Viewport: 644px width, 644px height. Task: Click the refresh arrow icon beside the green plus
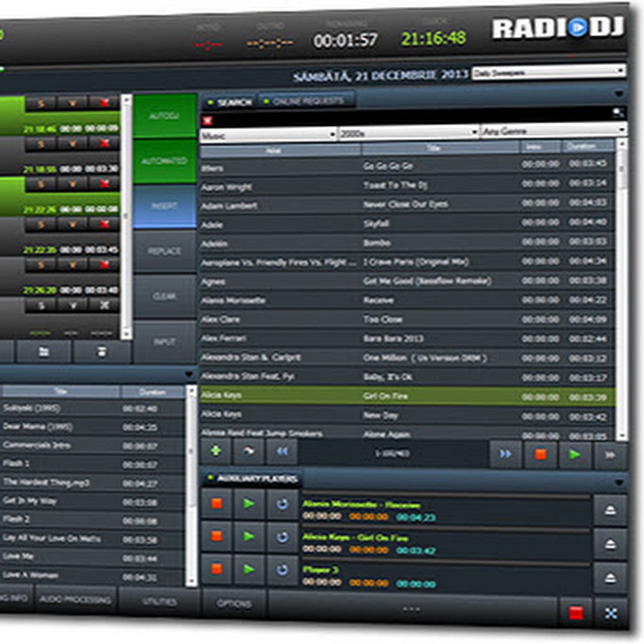248,452
